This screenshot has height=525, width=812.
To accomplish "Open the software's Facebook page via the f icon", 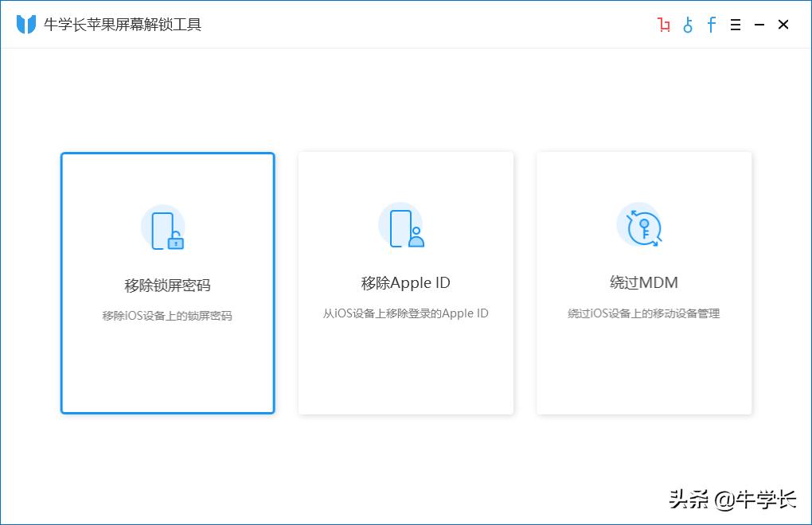I will [x=711, y=25].
